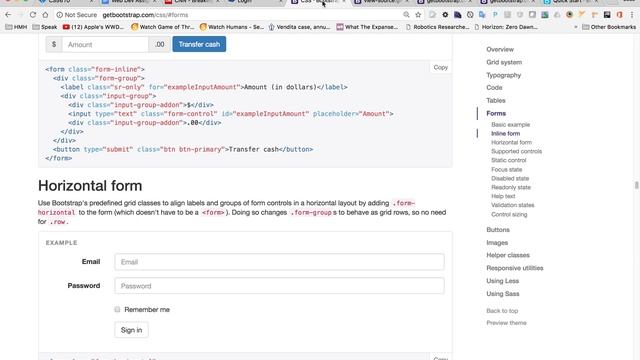Go to Grid system in sidebar
This screenshot has width=640, height=360.
click(504, 62)
